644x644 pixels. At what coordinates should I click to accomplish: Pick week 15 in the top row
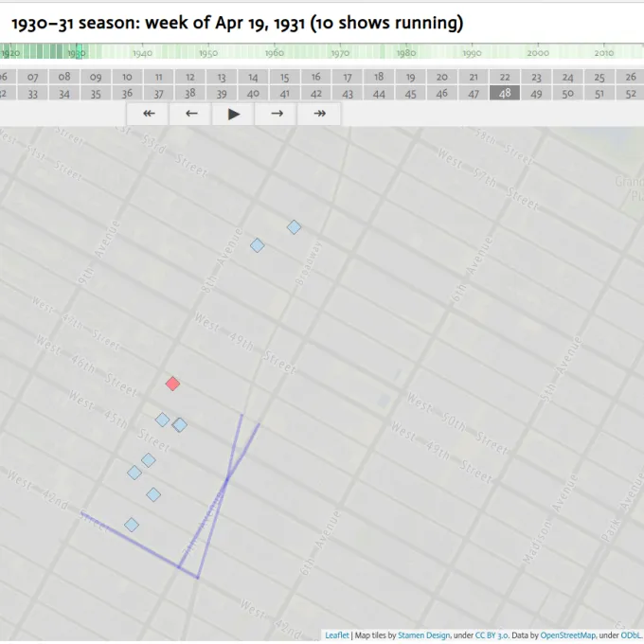[x=284, y=77]
